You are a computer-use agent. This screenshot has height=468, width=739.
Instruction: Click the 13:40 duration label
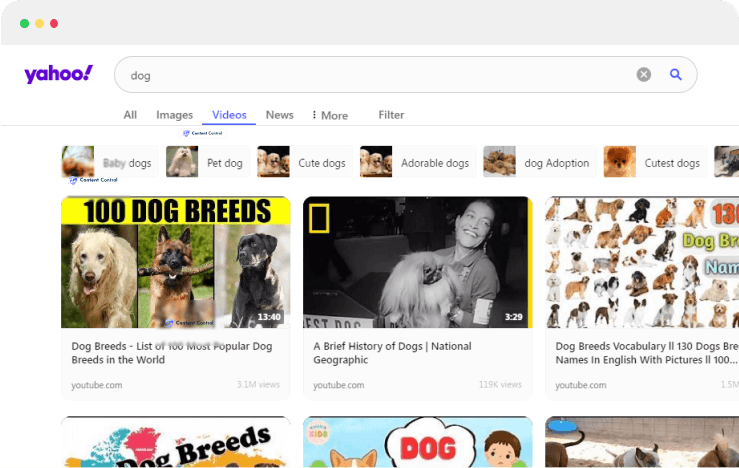pos(269,317)
